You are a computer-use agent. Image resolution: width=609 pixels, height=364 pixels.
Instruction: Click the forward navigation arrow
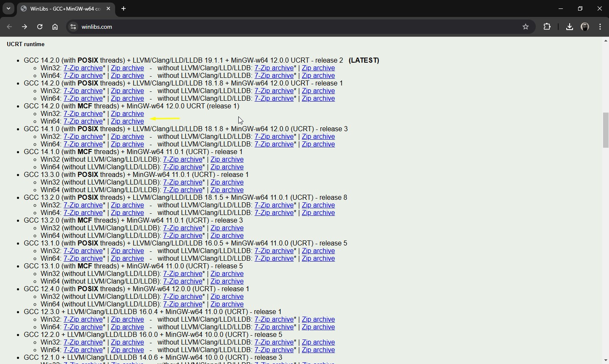click(25, 27)
